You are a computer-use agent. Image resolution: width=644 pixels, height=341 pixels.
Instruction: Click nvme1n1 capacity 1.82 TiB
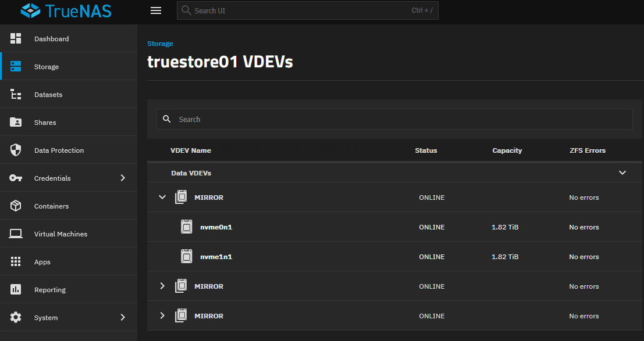(x=505, y=257)
